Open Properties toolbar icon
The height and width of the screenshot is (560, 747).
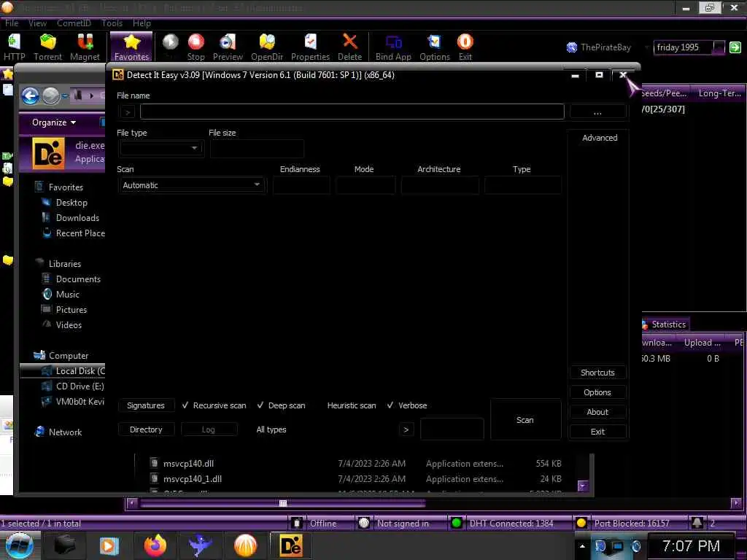(310, 42)
